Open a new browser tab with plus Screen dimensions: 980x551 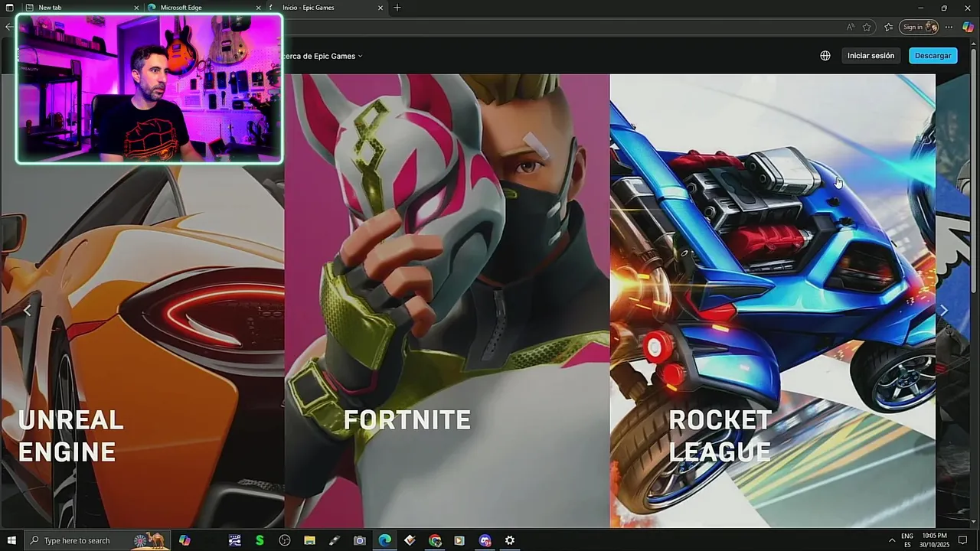tap(397, 8)
